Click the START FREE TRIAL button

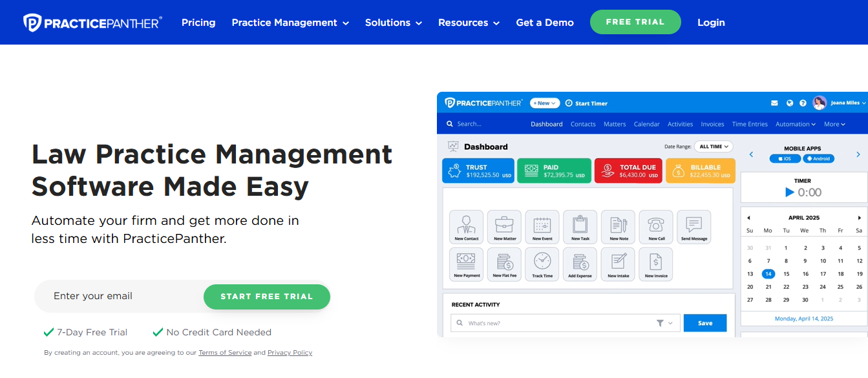[x=266, y=297]
